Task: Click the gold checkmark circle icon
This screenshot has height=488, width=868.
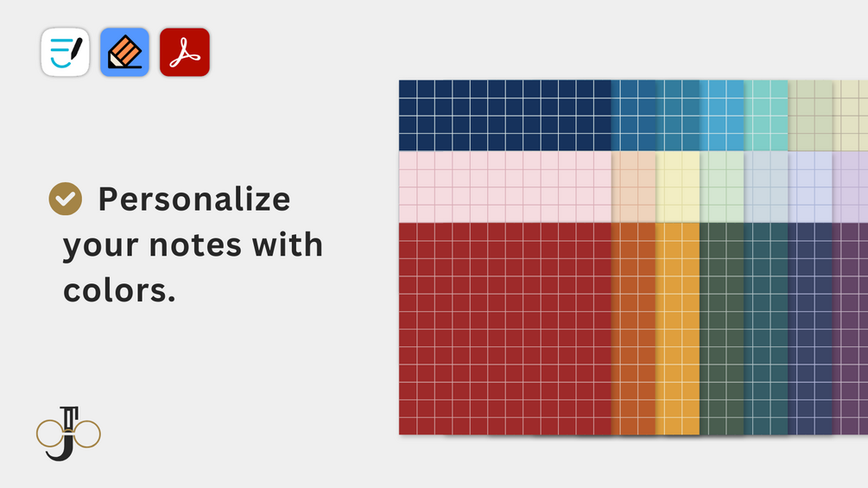Action: click(66, 199)
